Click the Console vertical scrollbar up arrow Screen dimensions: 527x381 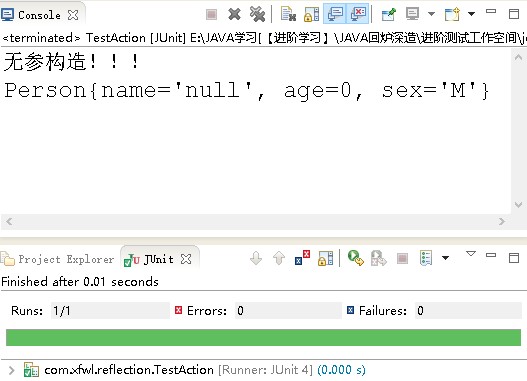tap(518, 57)
